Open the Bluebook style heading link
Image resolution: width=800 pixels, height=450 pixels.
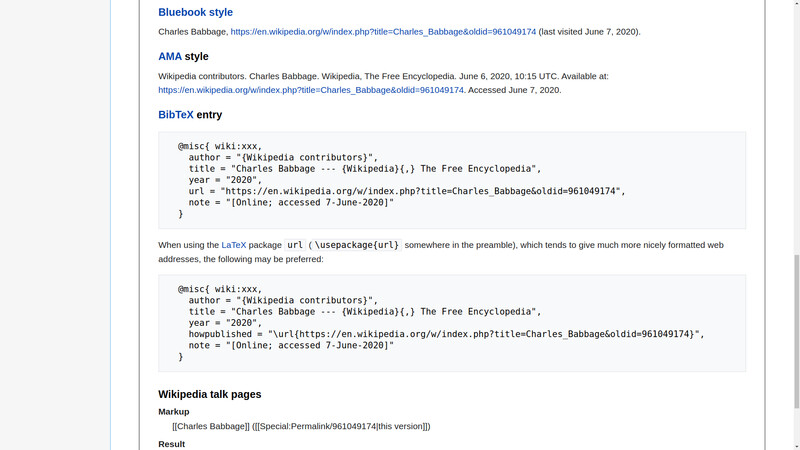click(x=195, y=13)
